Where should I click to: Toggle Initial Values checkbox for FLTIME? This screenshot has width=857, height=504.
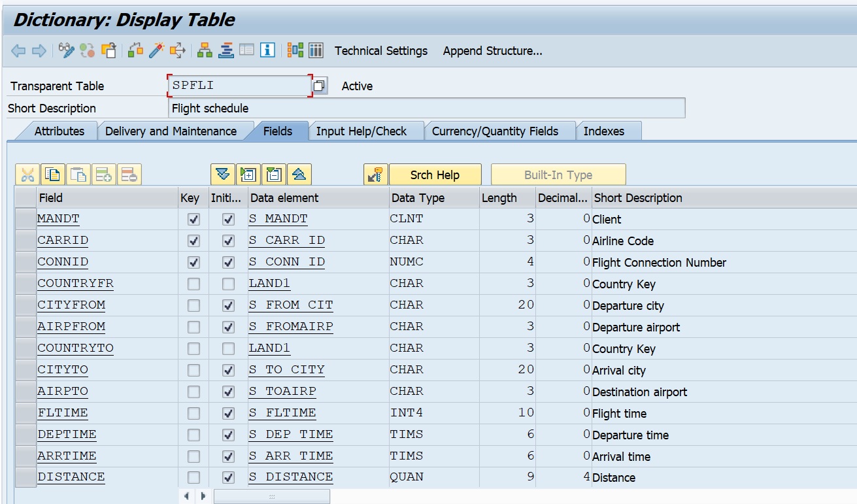click(x=228, y=413)
